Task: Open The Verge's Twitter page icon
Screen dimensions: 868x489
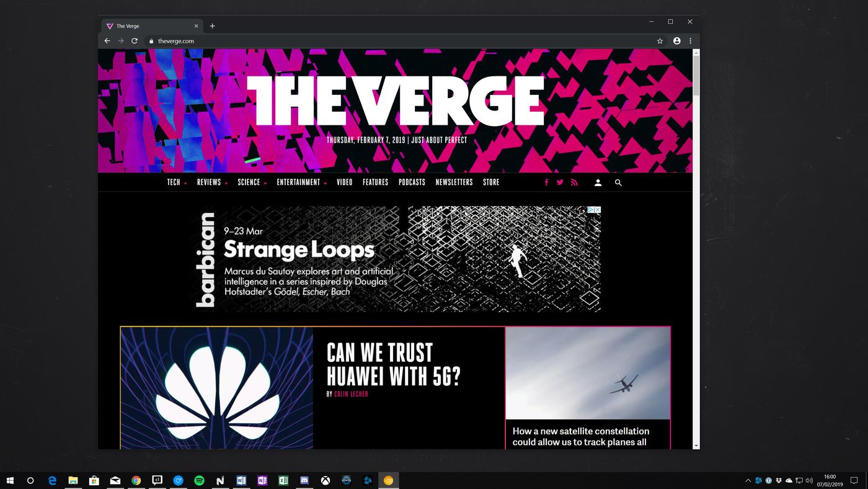Action: [560, 182]
